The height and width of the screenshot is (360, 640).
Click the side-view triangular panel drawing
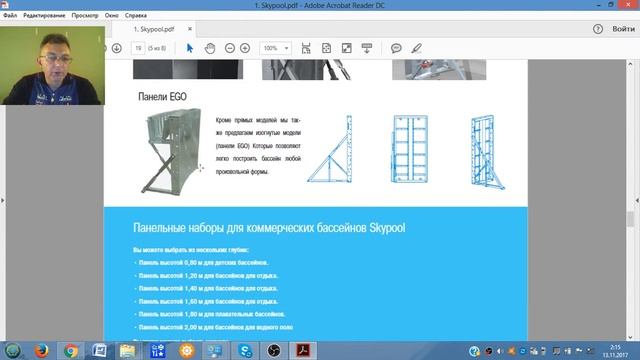pyautogui.click(x=330, y=149)
